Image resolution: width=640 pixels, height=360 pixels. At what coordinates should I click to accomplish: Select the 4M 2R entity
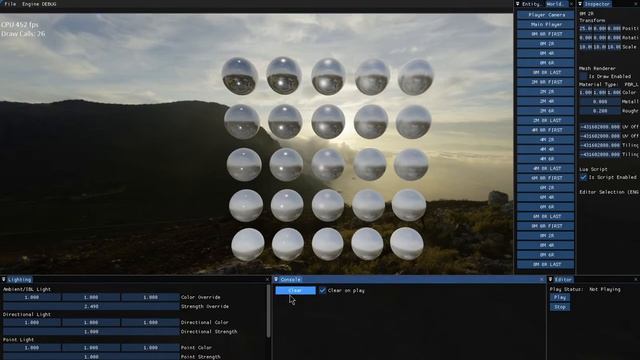pos(546,140)
